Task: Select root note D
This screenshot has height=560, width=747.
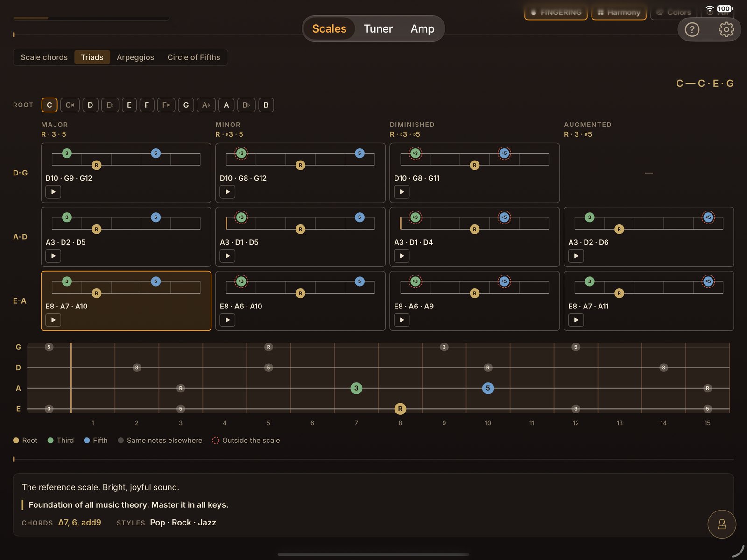Action: (90, 105)
